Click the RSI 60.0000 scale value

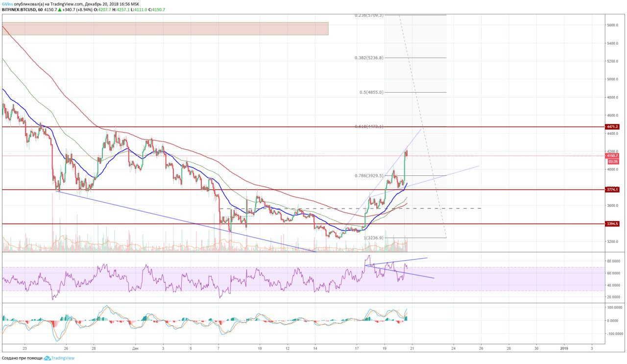[x=614, y=273]
